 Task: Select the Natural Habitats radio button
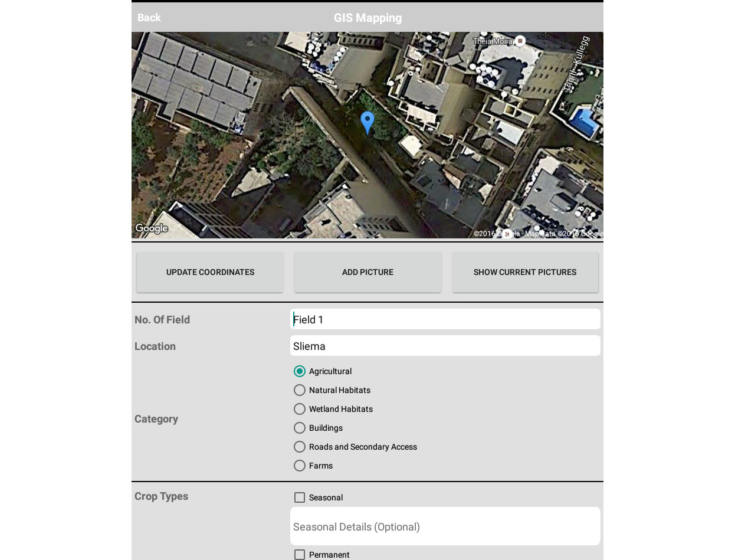[300, 390]
